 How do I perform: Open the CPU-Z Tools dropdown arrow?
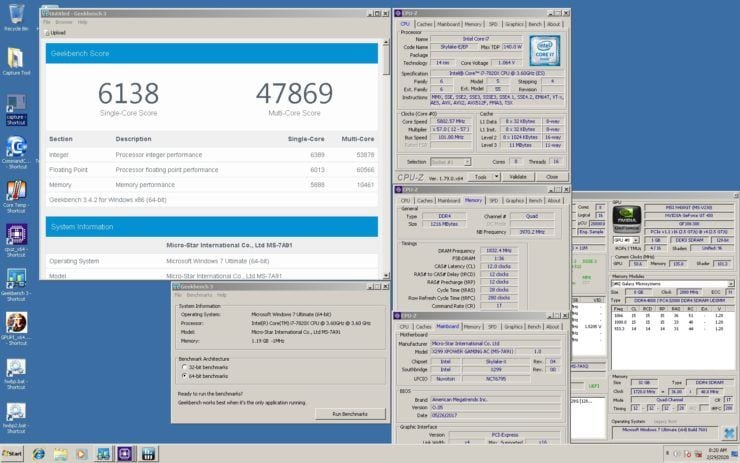pos(496,177)
